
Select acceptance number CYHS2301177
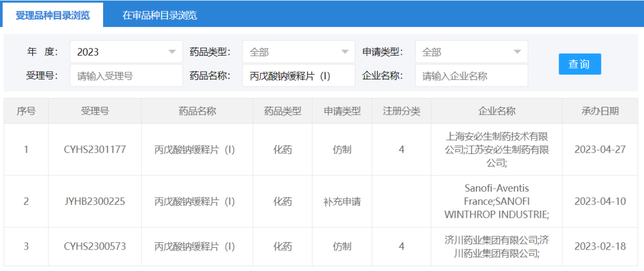95,150
